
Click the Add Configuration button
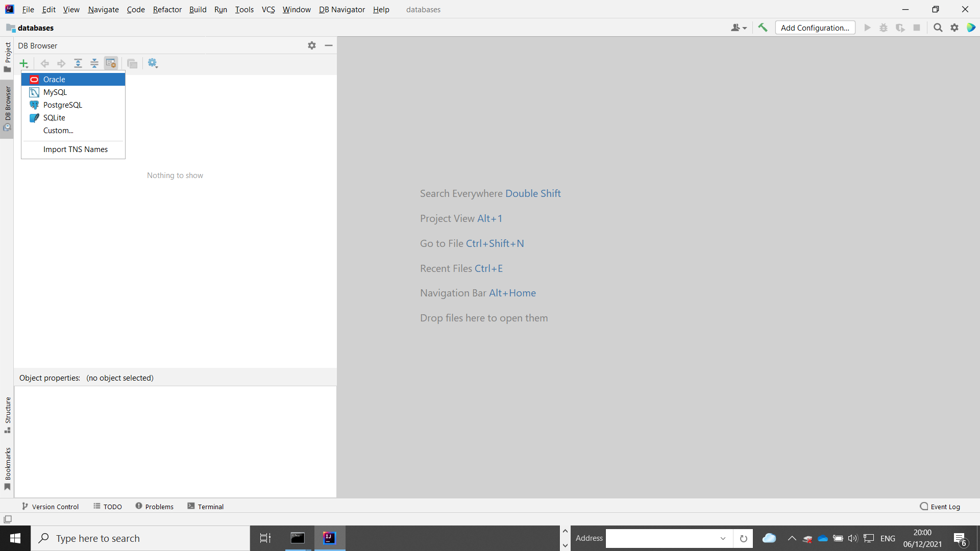(815, 28)
